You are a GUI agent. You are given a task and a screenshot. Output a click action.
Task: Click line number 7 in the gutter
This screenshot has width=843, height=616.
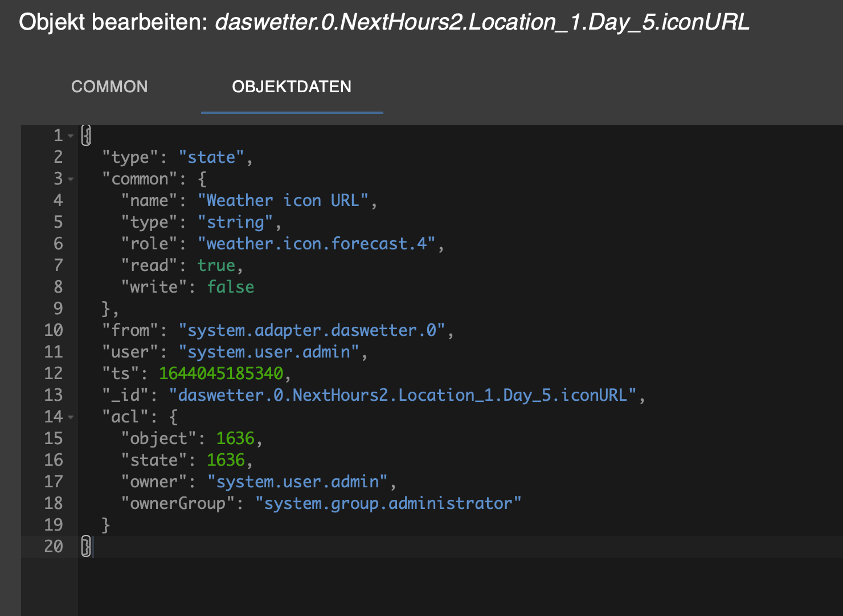58,265
